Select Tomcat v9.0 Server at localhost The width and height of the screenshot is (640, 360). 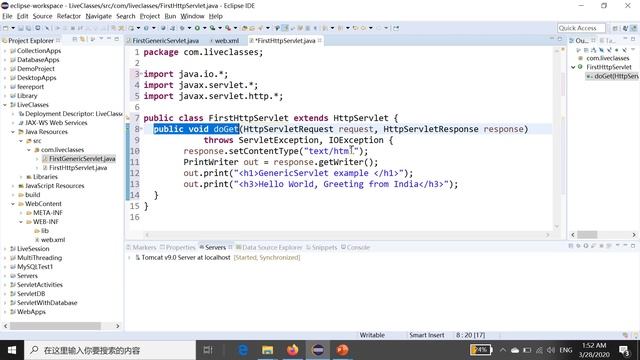coord(186,258)
